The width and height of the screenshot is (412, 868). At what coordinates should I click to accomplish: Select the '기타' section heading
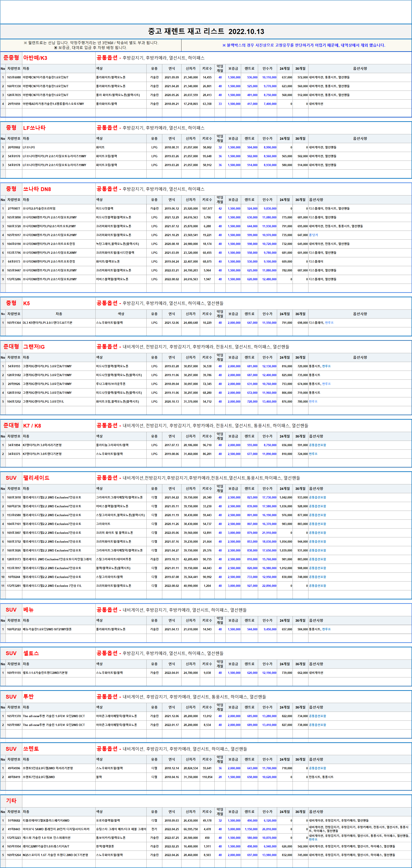tap(11, 801)
